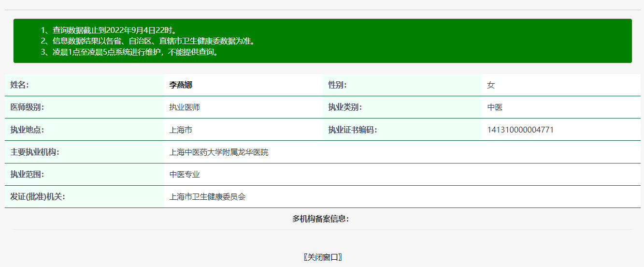
Task: Click the 姓名 label cell
Action: 85,85
